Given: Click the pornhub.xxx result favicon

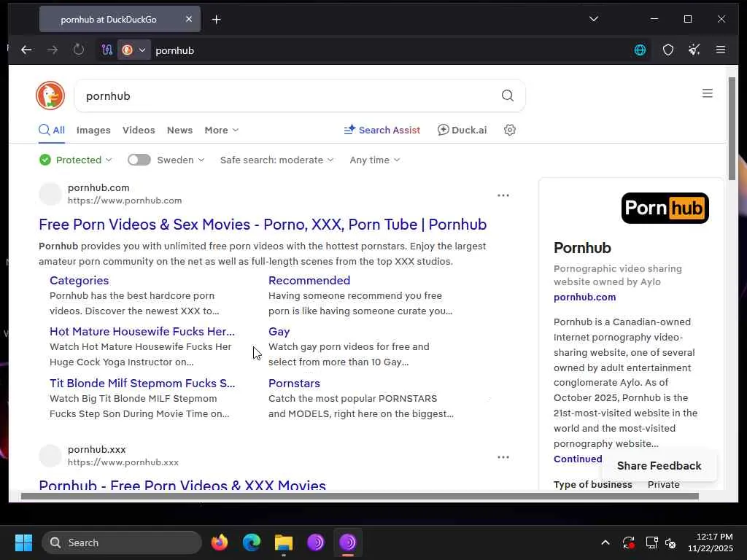Looking at the screenshot, I should pos(50,456).
